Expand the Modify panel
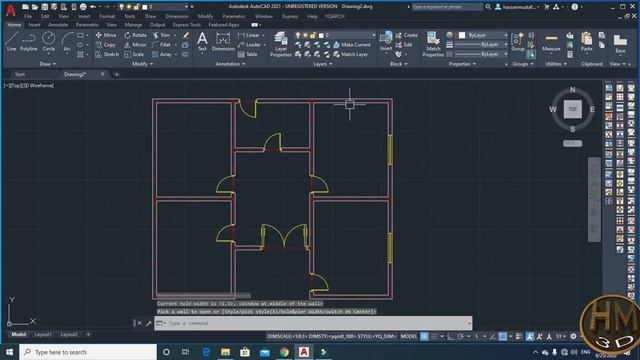 (142, 64)
